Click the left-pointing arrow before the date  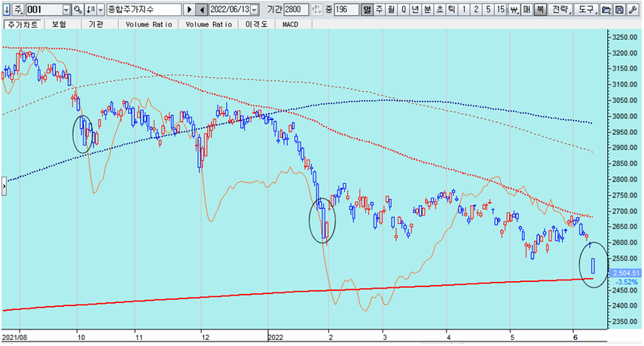coord(201,10)
